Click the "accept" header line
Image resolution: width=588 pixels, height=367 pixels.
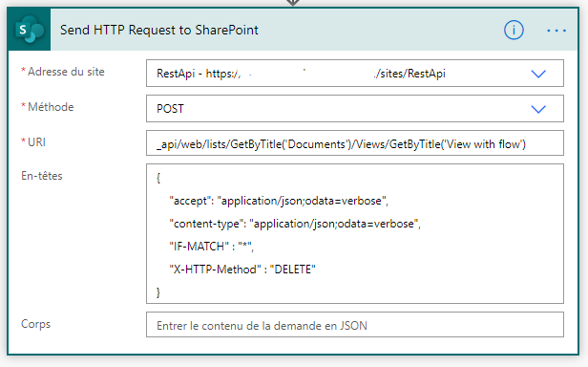[279, 201]
